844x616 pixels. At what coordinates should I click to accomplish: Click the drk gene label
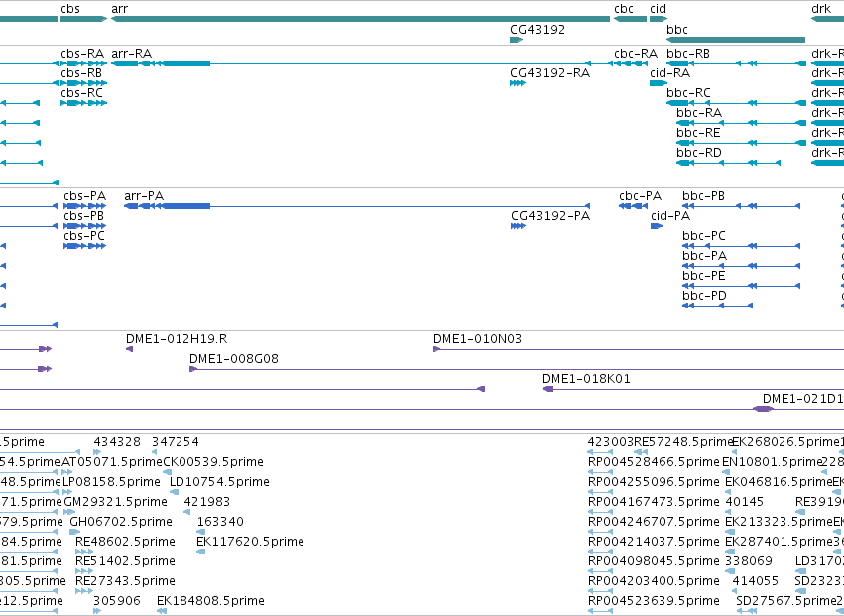click(821, 9)
